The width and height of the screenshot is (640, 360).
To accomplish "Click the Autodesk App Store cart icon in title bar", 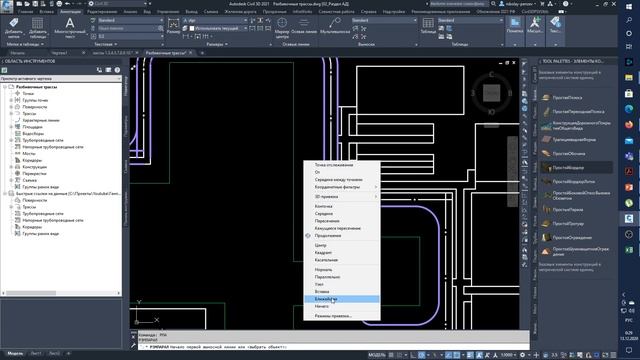I will coord(542,4).
